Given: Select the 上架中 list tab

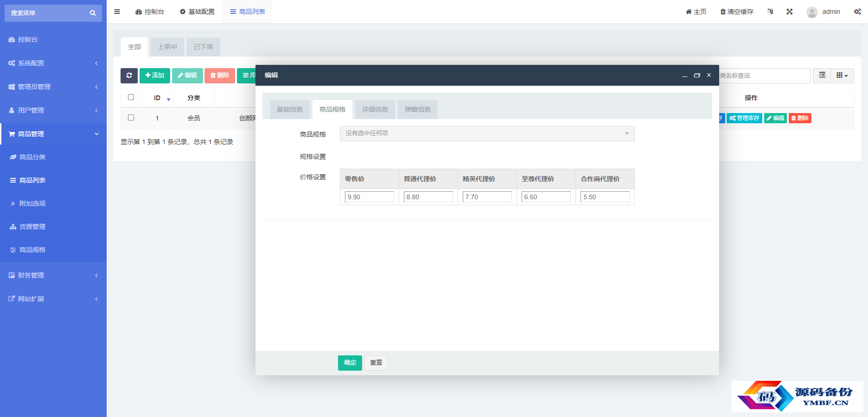Looking at the screenshot, I should [x=167, y=47].
